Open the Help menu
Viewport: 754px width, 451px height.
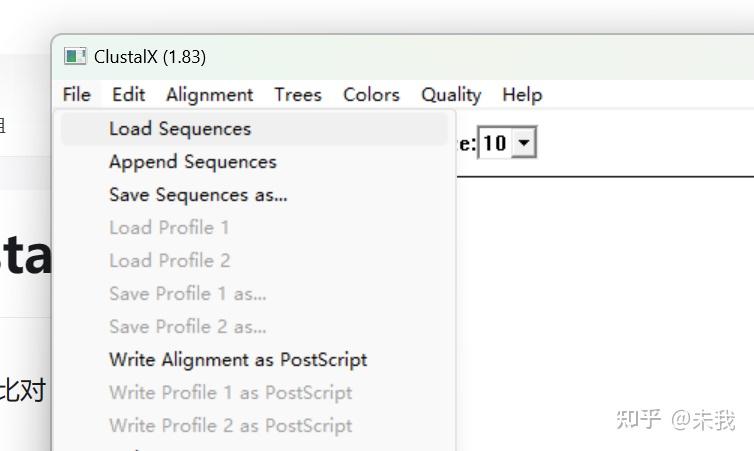522,95
